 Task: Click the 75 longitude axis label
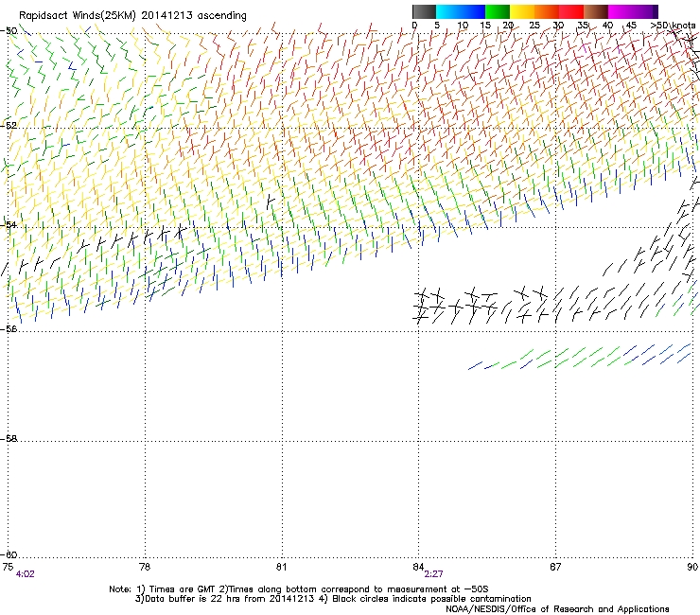8,567
